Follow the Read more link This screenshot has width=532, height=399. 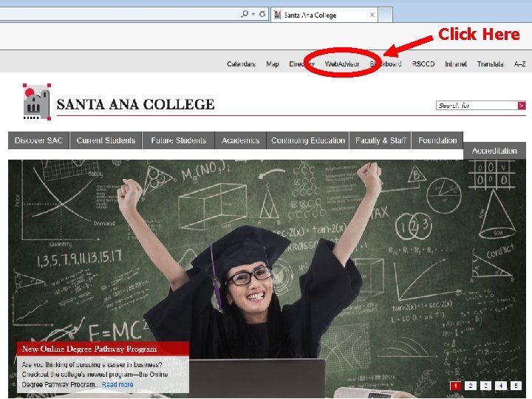click(x=117, y=385)
